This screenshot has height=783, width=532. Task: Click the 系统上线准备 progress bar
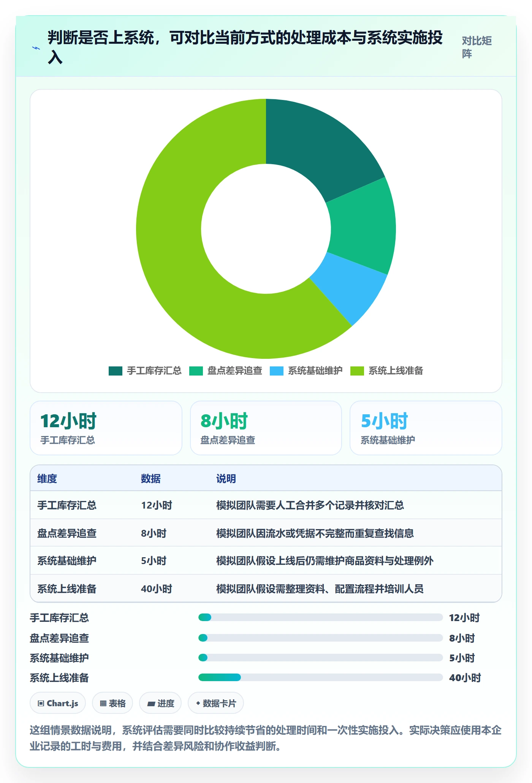click(x=321, y=677)
